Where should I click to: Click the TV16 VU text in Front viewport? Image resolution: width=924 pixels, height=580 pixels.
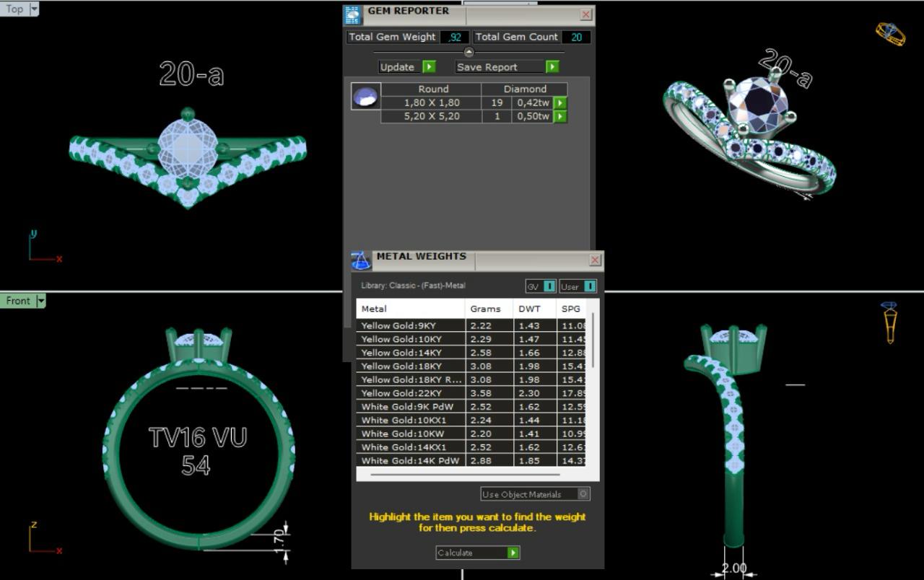pyautogui.click(x=198, y=437)
